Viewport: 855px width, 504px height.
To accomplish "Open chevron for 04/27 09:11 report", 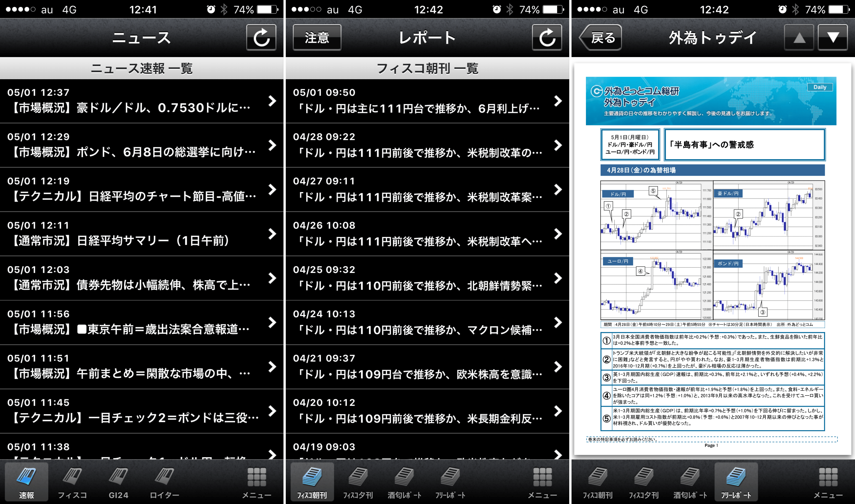I will pyautogui.click(x=558, y=189).
